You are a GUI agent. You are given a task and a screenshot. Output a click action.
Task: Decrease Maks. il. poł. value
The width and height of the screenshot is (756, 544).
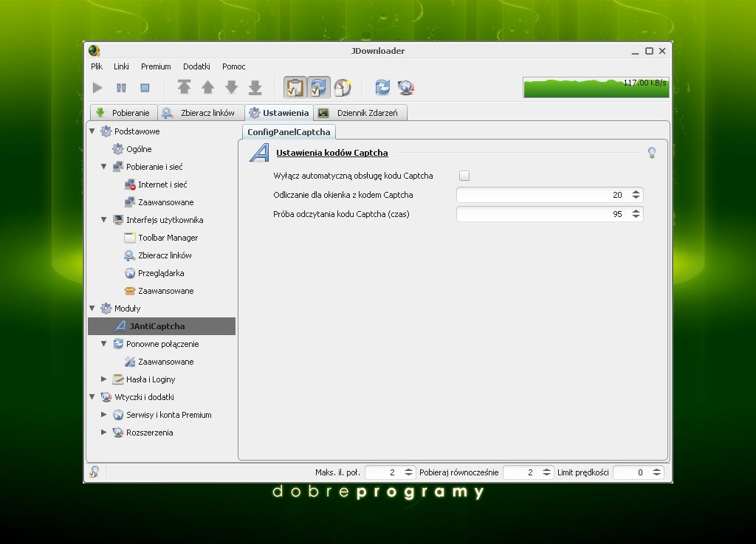point(408,475)
